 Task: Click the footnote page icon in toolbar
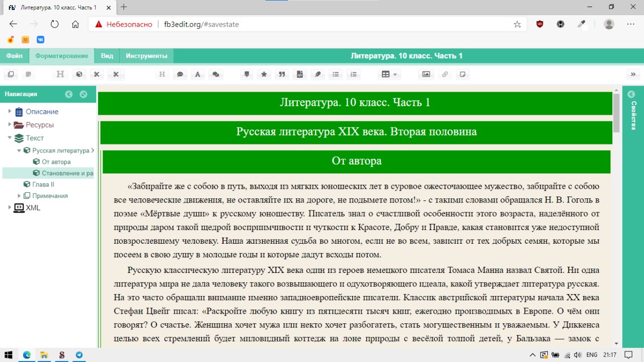tap(462, 75)
